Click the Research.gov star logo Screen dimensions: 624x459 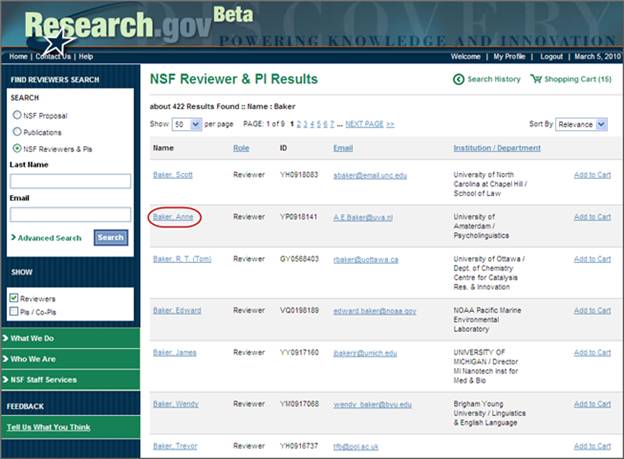pyautogui.click(x=60, y=42)
